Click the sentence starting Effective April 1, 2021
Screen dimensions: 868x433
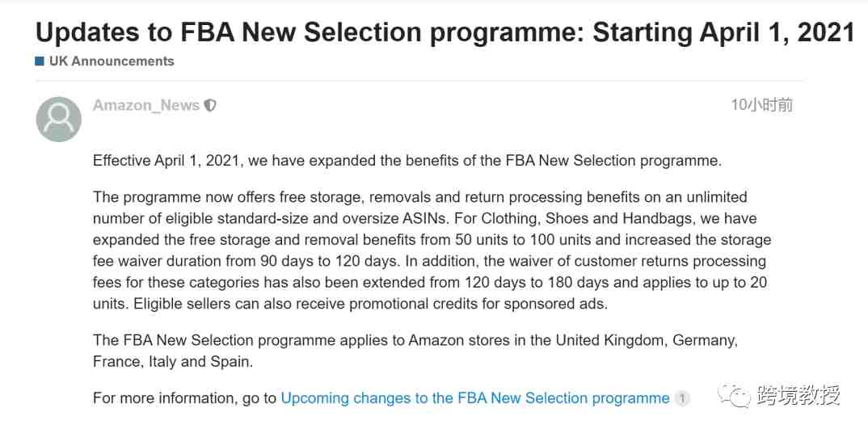(x=407, y=161)
